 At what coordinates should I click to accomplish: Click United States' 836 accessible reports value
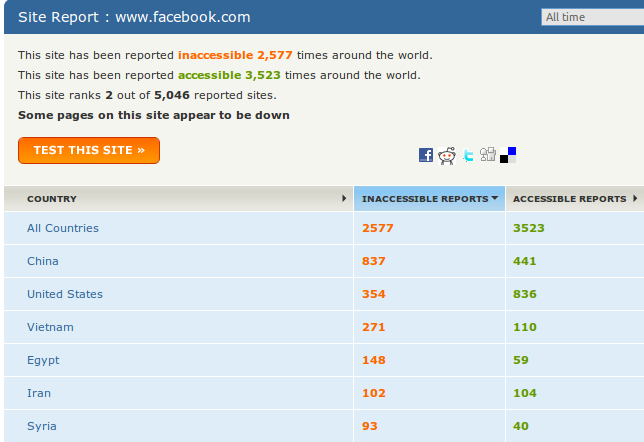tap(525, 294)
